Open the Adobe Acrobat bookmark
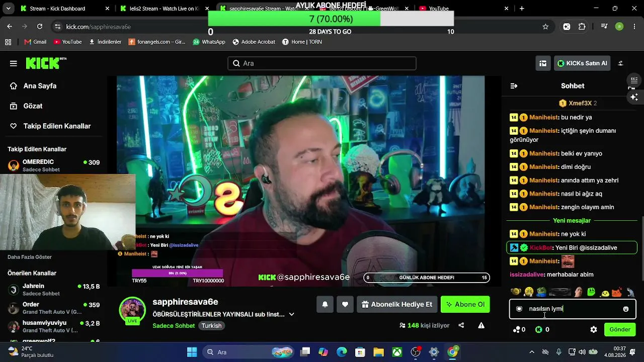Image resolution: width=644 pixels, height=362 pixels. (x=254, y=42)
